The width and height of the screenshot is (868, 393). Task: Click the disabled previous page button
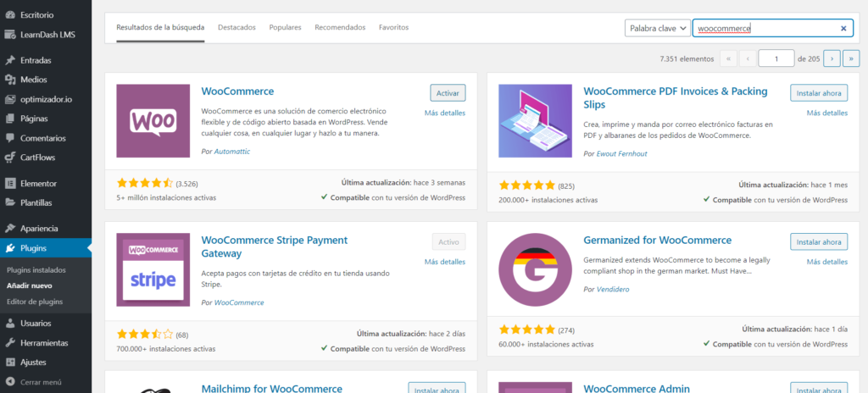click(x=748, y=58)
